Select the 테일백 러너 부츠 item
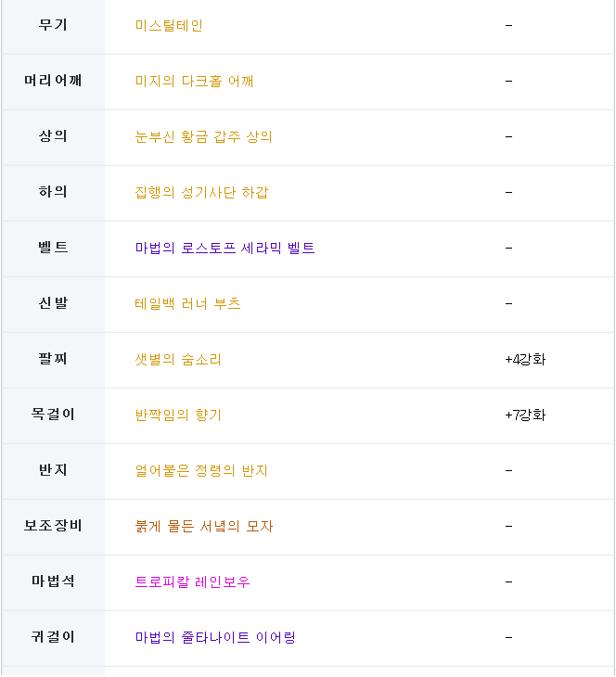The height and width of the screenshot is (677, 616). tap(187, 304)
